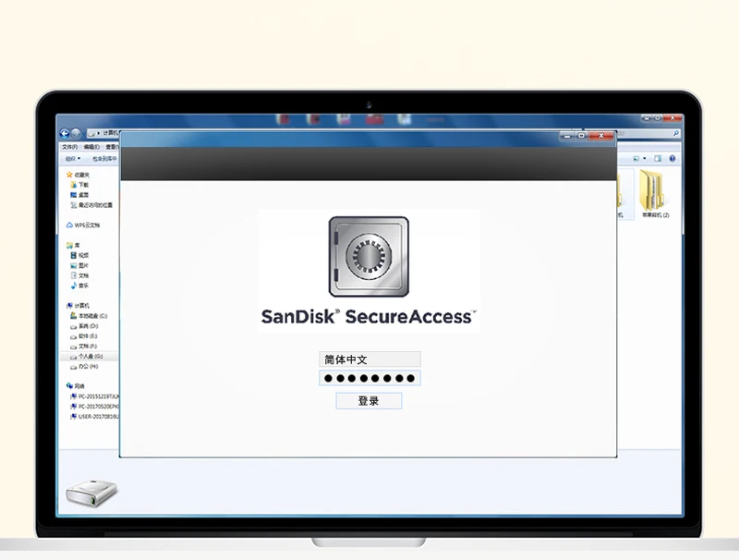Open the 简体中文 language dropdown

369,359
